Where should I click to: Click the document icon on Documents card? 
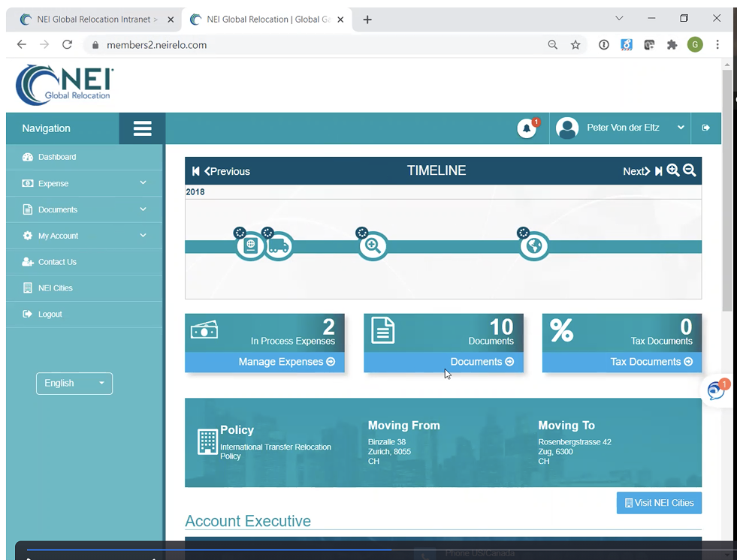point(382,330)
